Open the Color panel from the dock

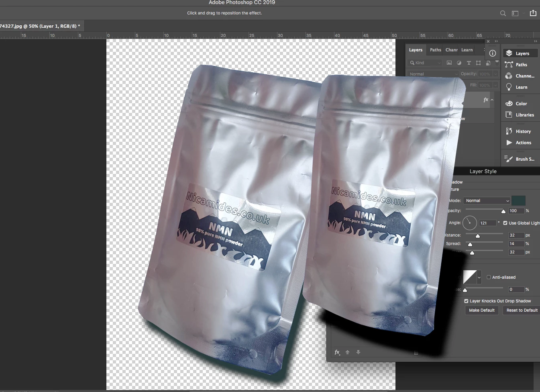point(520,104)
